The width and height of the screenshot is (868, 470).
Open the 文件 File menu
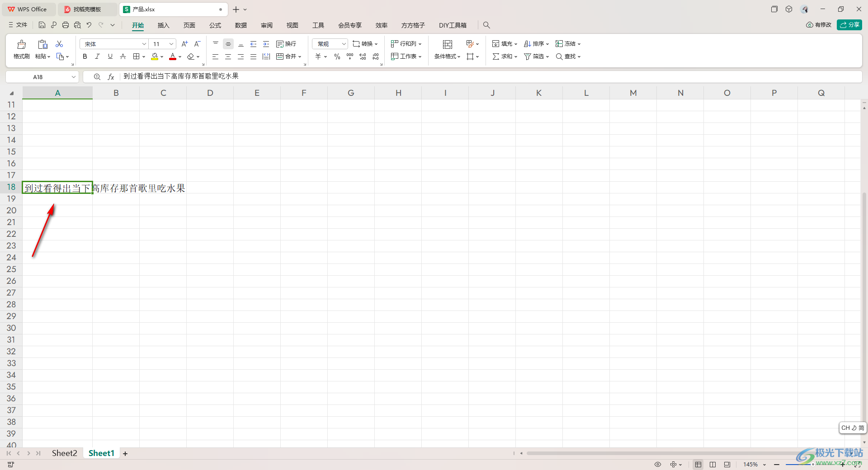click(18, 25)
